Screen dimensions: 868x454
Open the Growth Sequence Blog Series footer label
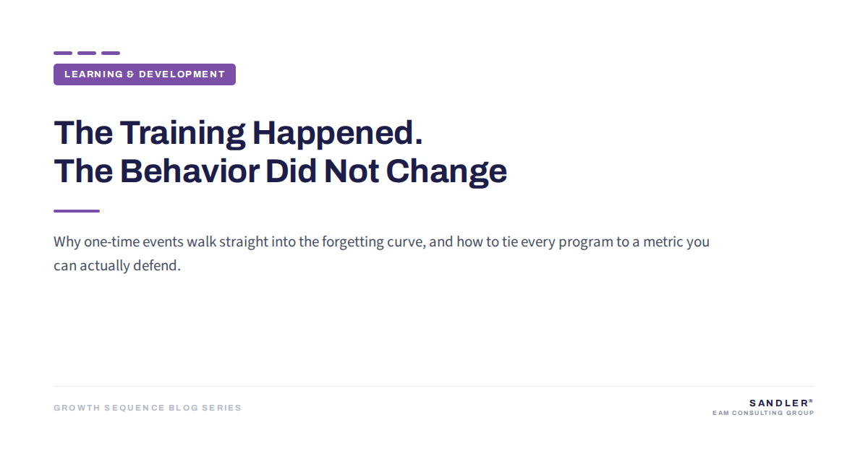[x=148, y=408]
